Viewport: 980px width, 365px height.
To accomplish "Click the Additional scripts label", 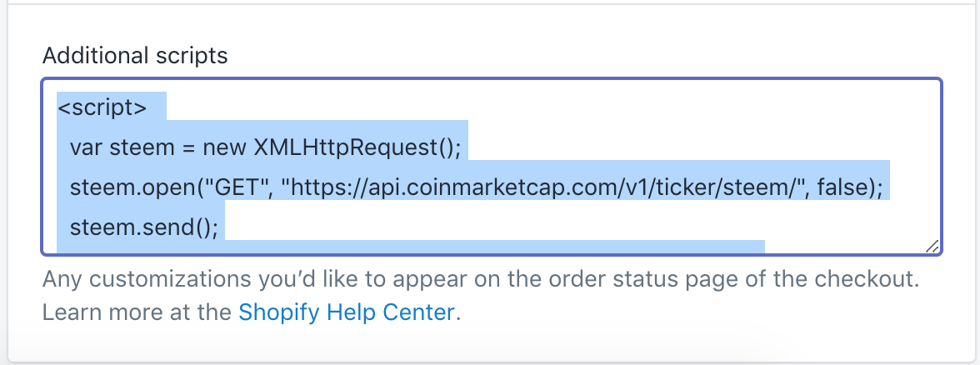I will (x=135, y=56).
